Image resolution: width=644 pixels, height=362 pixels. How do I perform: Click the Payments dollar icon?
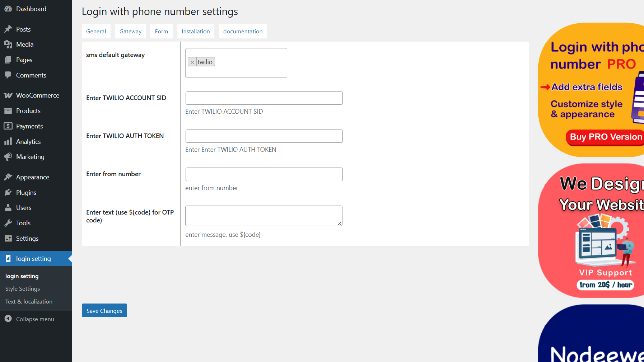[x=8, y=126]
